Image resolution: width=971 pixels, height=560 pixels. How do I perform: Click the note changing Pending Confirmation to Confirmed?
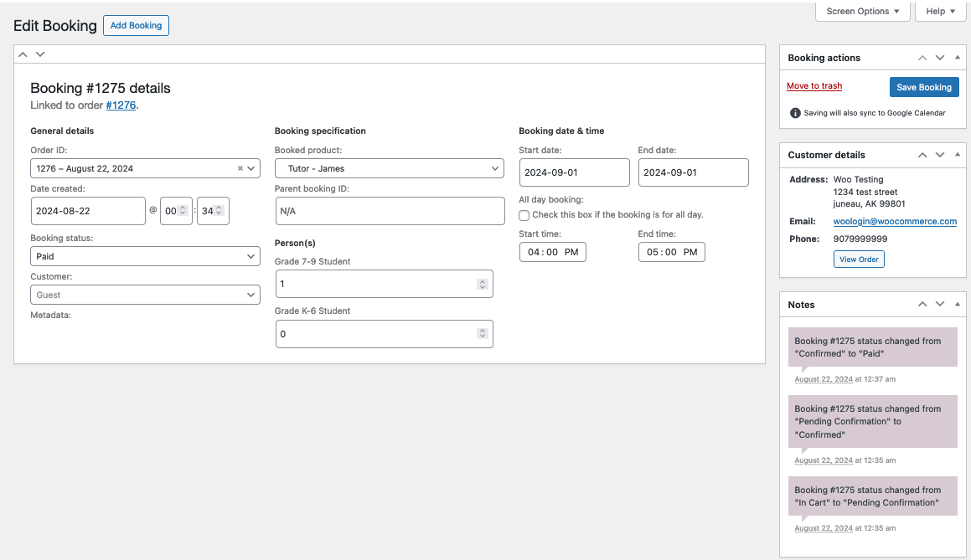click(872, 421)
